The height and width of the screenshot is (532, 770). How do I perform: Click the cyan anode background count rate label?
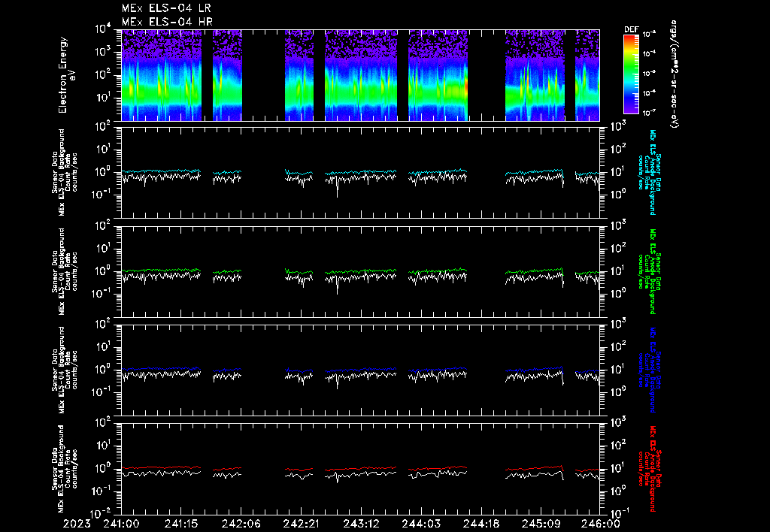click(x=649, y=172)
